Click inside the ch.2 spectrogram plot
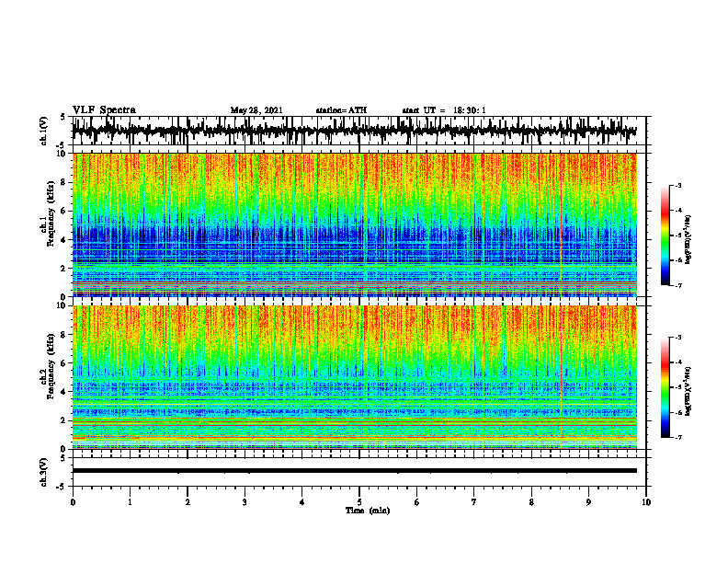 [x=354, y=377]
